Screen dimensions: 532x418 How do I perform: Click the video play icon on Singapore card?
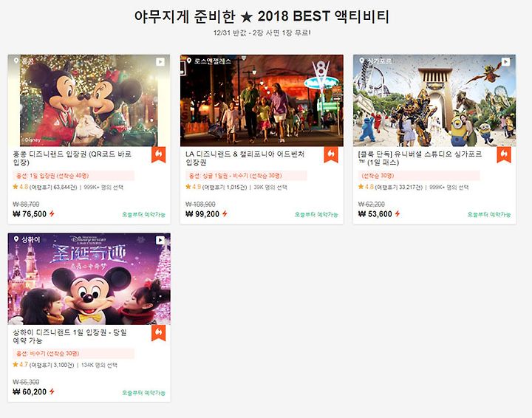point(505,62)
